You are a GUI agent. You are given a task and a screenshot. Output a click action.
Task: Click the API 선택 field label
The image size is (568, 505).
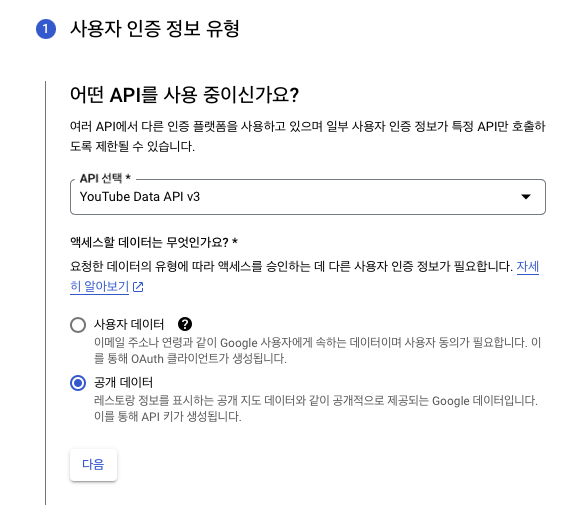pos(105,178)
